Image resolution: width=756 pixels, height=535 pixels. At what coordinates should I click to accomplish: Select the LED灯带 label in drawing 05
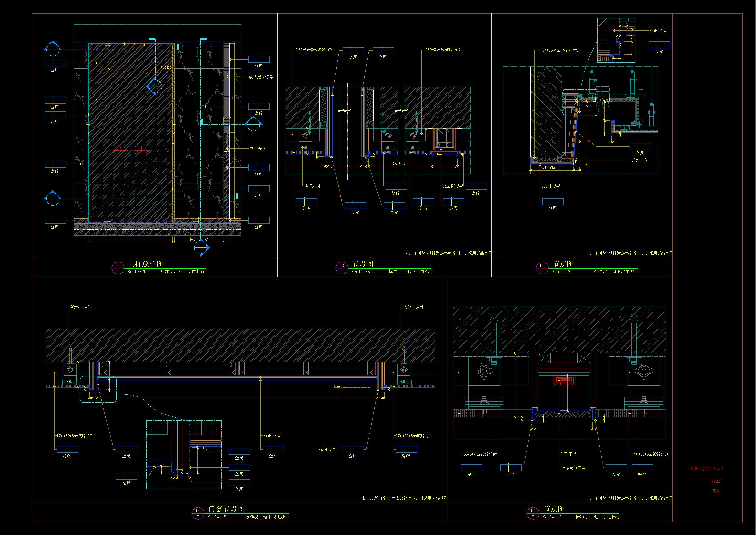point(568,454)
